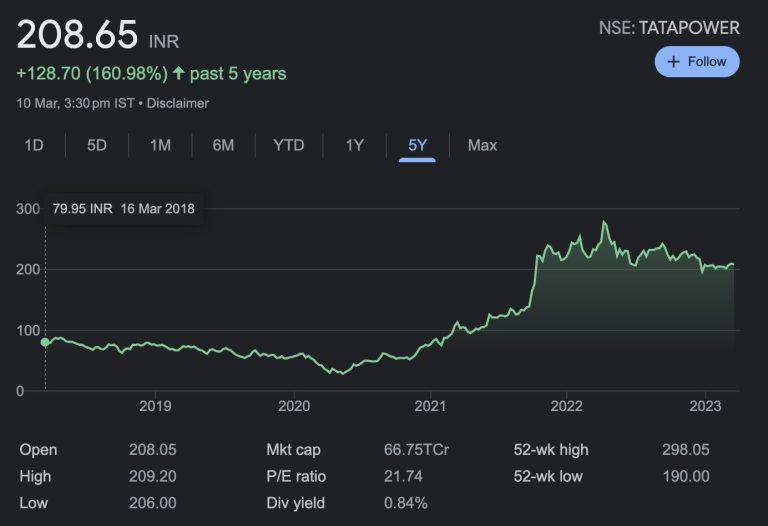Switch to the Max range tab
This screenshot has height=526, width=768.
(x=482, y=145)
